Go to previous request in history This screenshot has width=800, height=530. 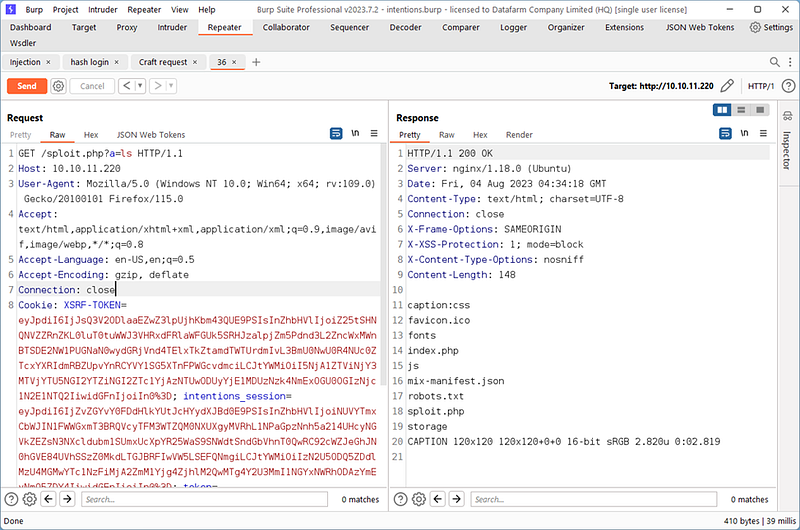(x=127, y=86)
